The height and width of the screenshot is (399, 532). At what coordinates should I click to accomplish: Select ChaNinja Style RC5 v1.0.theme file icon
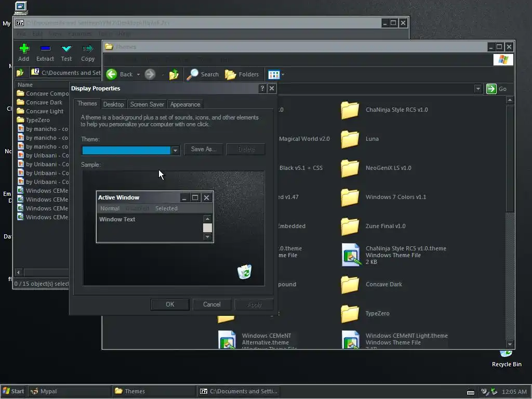click(x=351, y=255)
